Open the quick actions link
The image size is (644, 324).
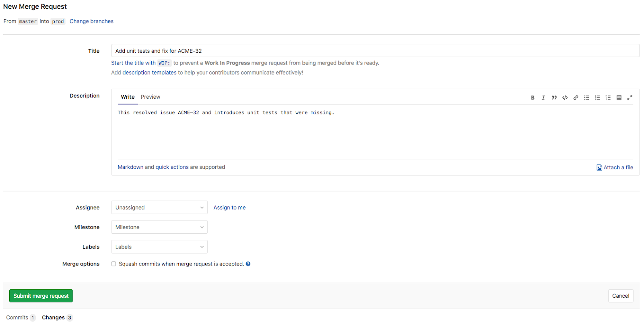172,167
